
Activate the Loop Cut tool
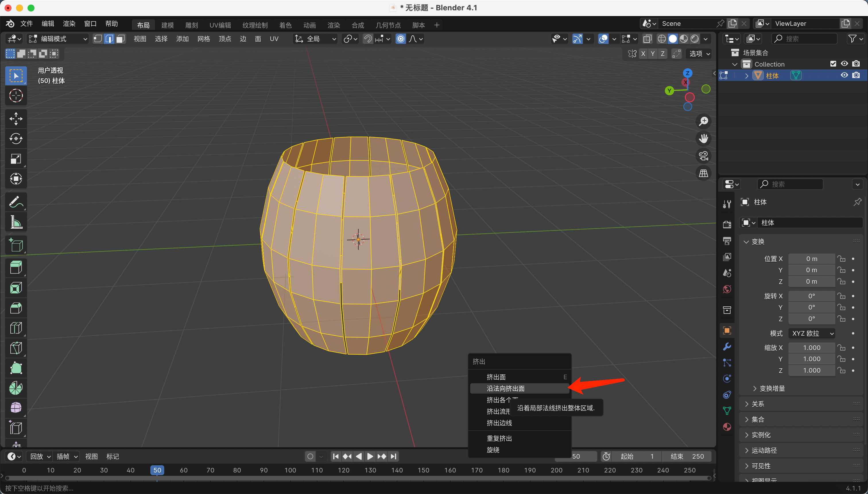(x=15, y=328)
